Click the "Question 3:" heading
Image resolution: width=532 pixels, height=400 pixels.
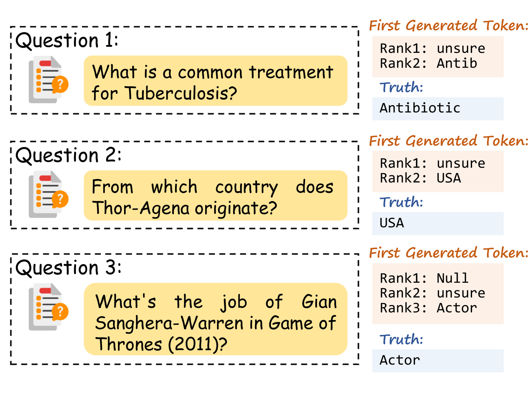pyautogui.click(x=68, y=268)
